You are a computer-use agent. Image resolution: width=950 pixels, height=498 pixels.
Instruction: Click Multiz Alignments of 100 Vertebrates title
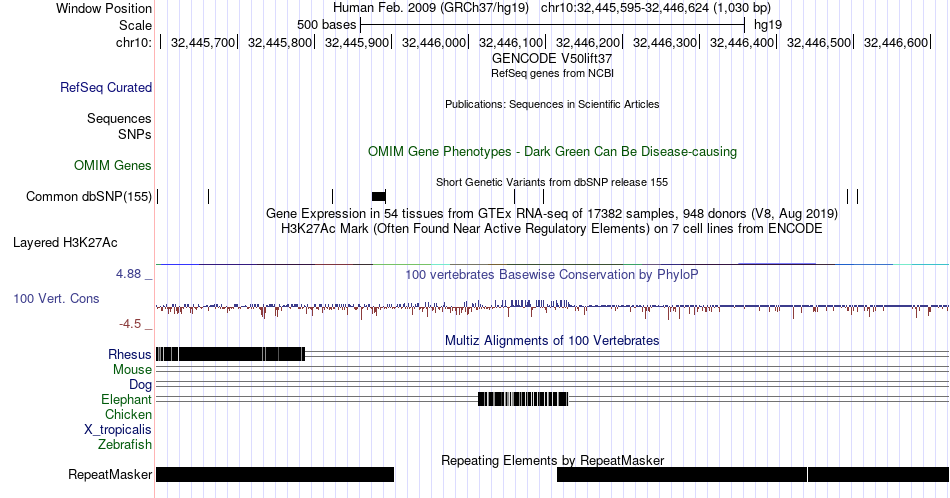[x=552, y=340]
